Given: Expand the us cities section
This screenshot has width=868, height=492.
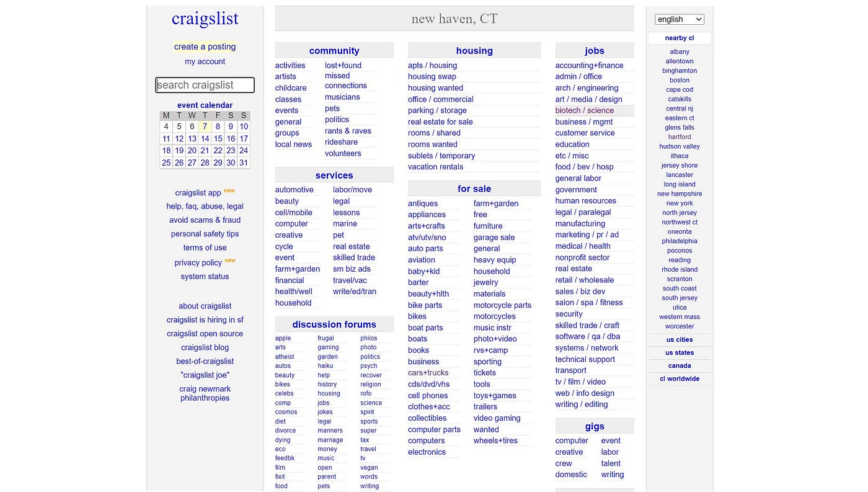Looking at the screenshot, I should [x=680, y=340].
